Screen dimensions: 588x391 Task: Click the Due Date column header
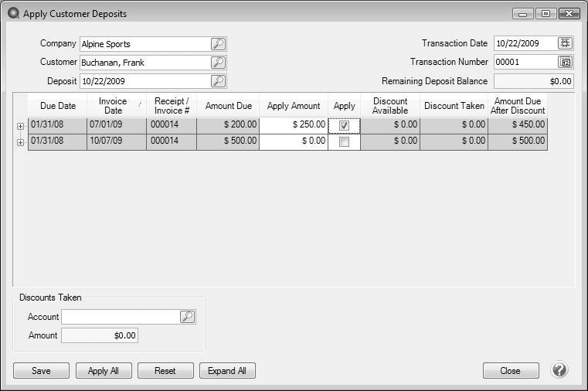tap(57, 106)
